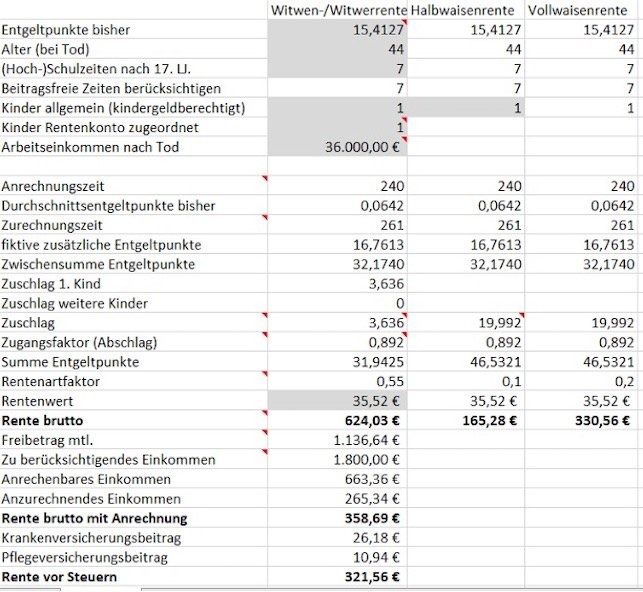Click the Halbwaisenrente column header

coord(466,10)
